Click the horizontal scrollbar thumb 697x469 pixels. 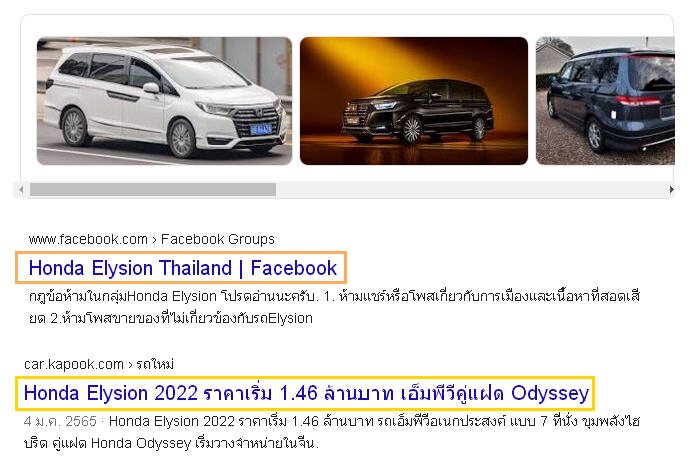(x=153, y=189)
